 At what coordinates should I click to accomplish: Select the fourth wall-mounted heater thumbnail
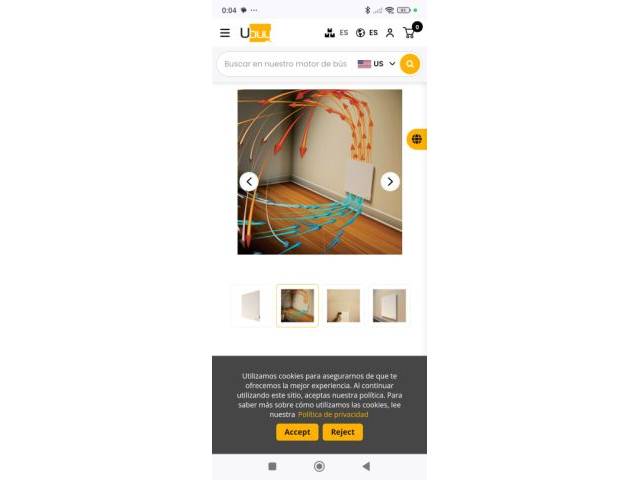(x=389, y=306)
